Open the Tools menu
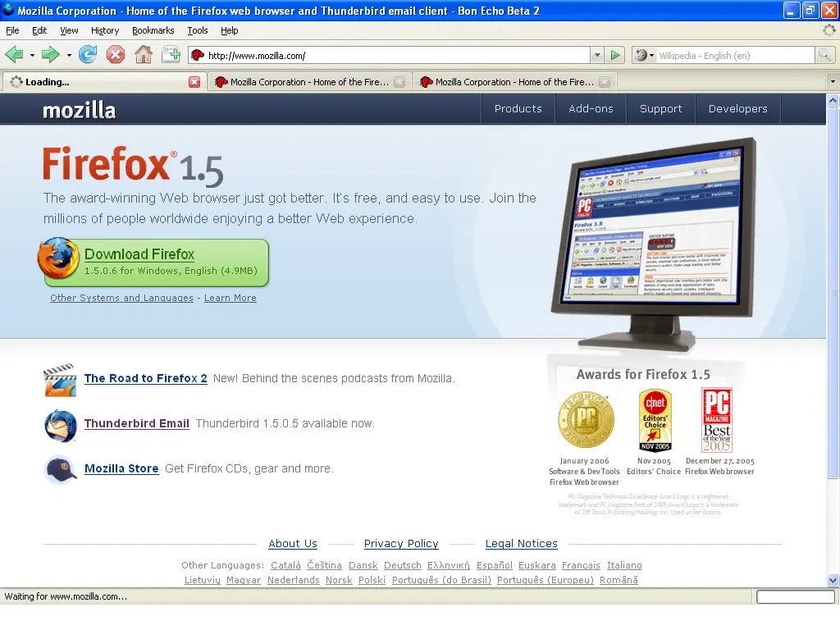Screen dimensions: 840x630 coord(198,30)
